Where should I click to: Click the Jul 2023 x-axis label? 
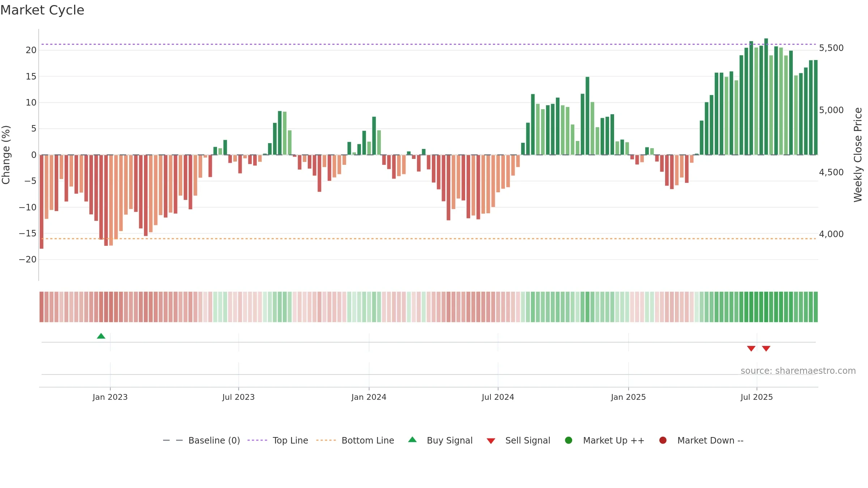pyautogui.click(x=238, y=397)
